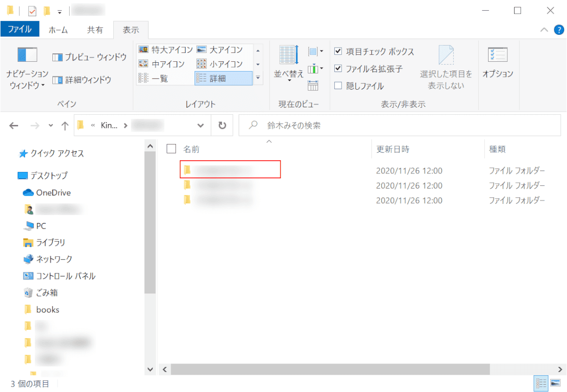Open quick access toolbar customize dropdown

click(x=60, y=12)
